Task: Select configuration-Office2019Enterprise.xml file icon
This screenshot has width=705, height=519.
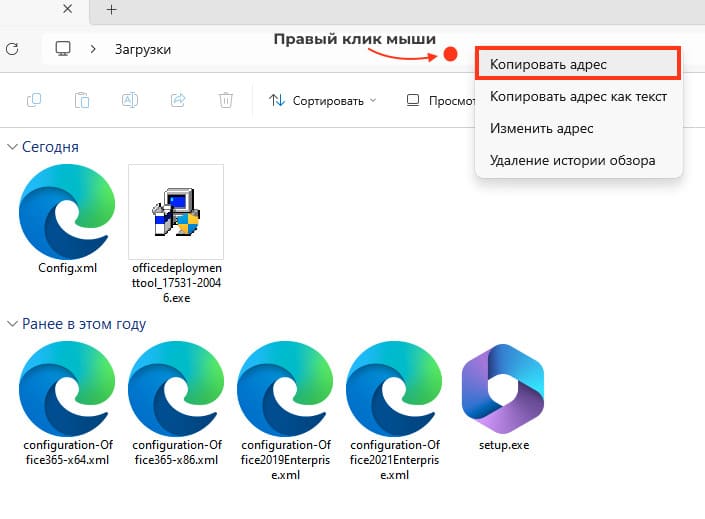Action: pos(285,389)
